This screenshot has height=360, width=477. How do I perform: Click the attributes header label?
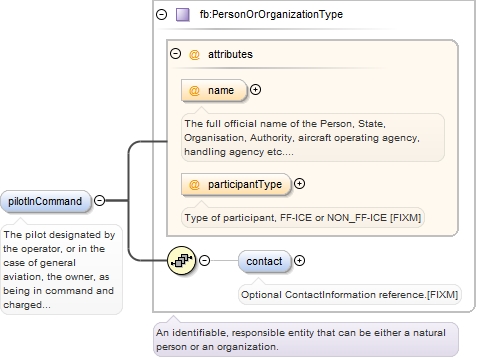(230, 54)
